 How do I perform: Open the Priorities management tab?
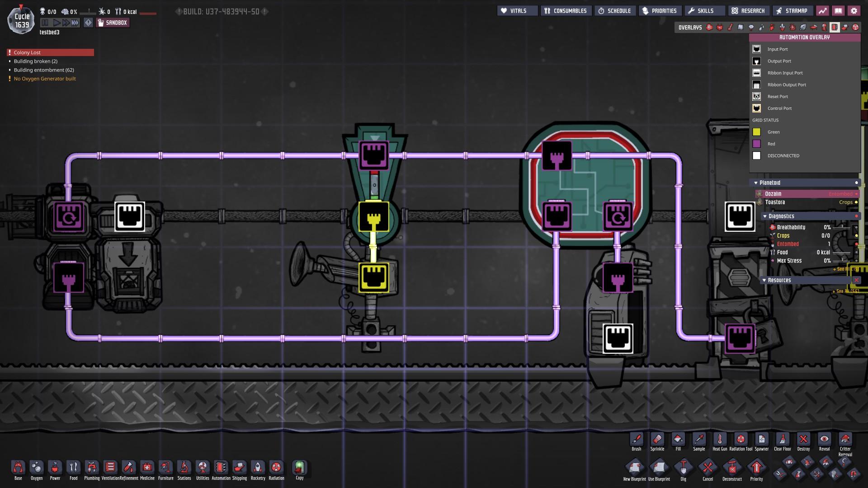[x=660, y=11]
